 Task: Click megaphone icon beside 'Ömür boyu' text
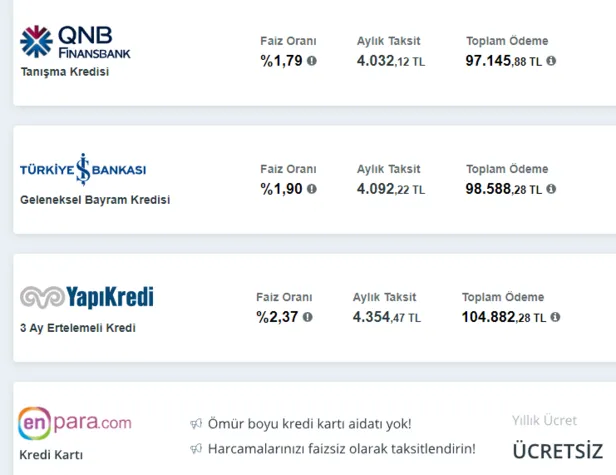[x=196, y=424]
